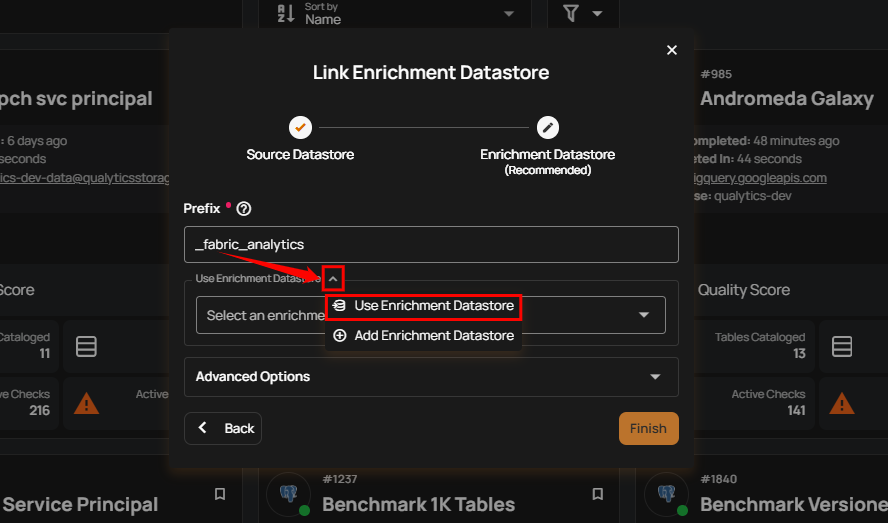Click the #985 datastore ID
888x523 pixels.
click(716, 74)
